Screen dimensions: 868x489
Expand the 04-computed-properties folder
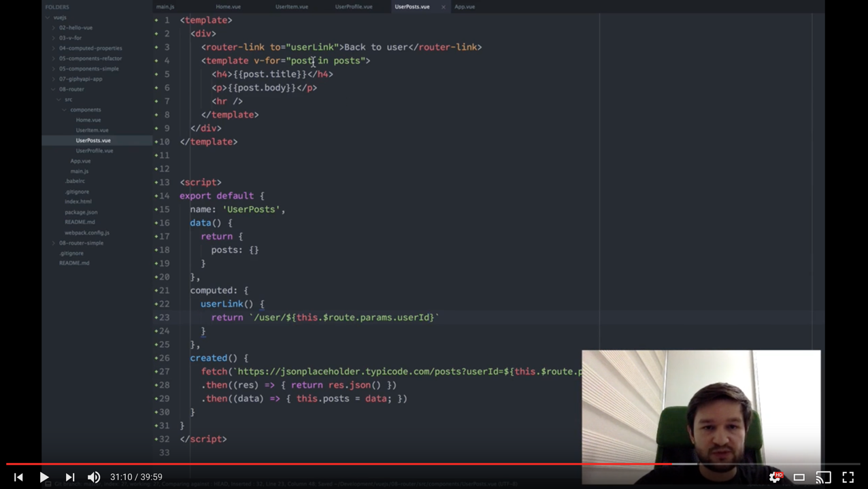pos(90,48)
